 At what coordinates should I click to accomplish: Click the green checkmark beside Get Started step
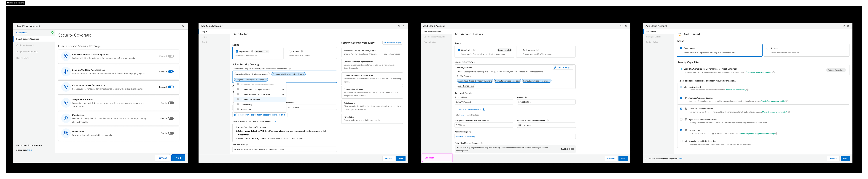(x=52, y=33)
